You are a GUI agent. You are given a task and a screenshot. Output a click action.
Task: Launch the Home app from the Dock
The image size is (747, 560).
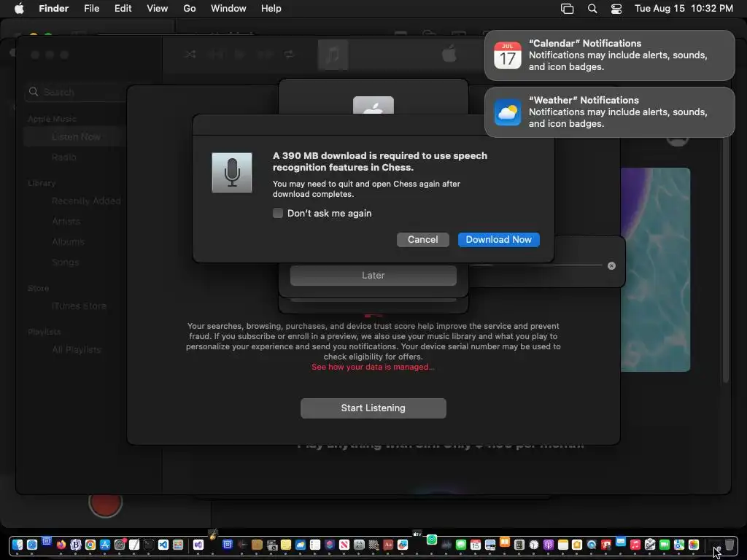(577, 545)
